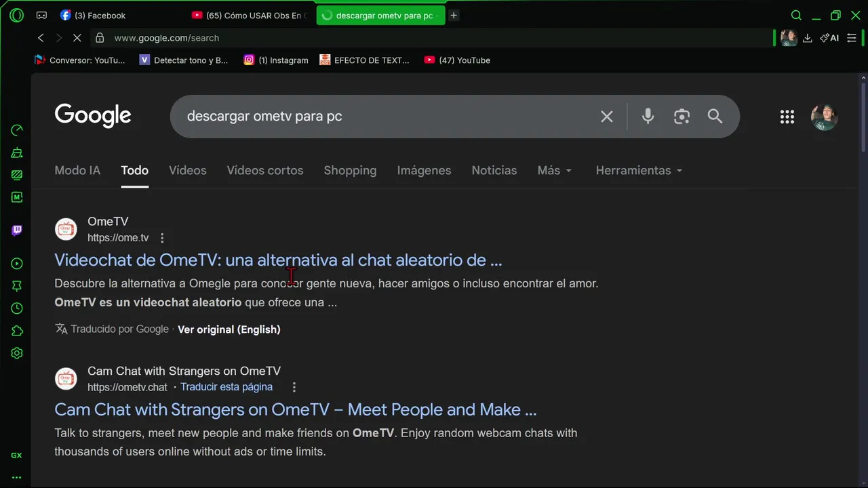Open the Player icon in sidebar
The width and height of the screenshot is (868, 488).
17,264
